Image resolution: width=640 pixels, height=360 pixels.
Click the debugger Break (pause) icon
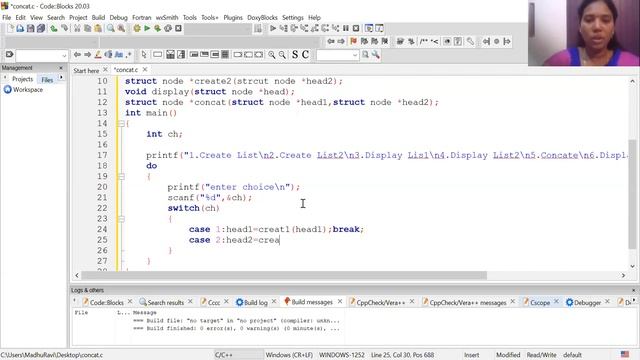[346, 28]
